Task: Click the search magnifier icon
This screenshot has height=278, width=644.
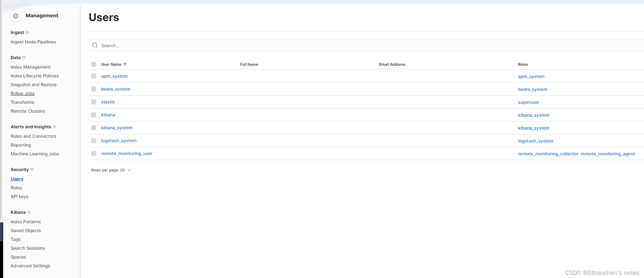Action: 95,45
